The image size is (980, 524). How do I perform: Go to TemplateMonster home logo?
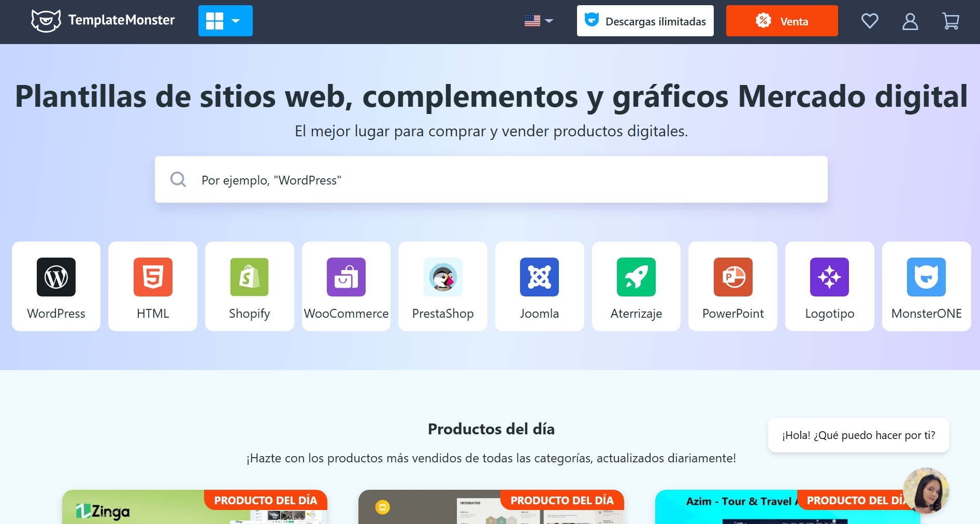pos(103,21)
